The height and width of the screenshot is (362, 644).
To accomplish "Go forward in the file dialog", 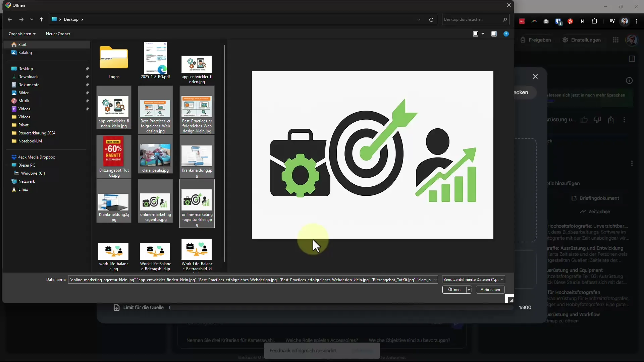I will (21, 19).
